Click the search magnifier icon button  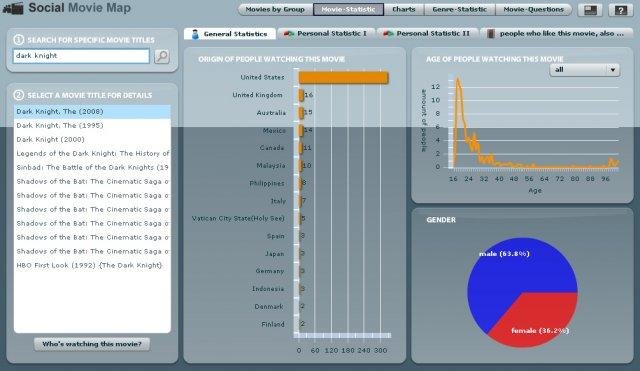click(x=162, y=56)
